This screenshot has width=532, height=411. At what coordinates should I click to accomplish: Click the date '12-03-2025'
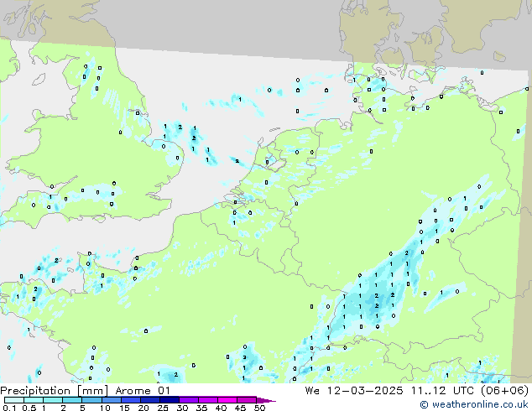click(x=365, y=391)
